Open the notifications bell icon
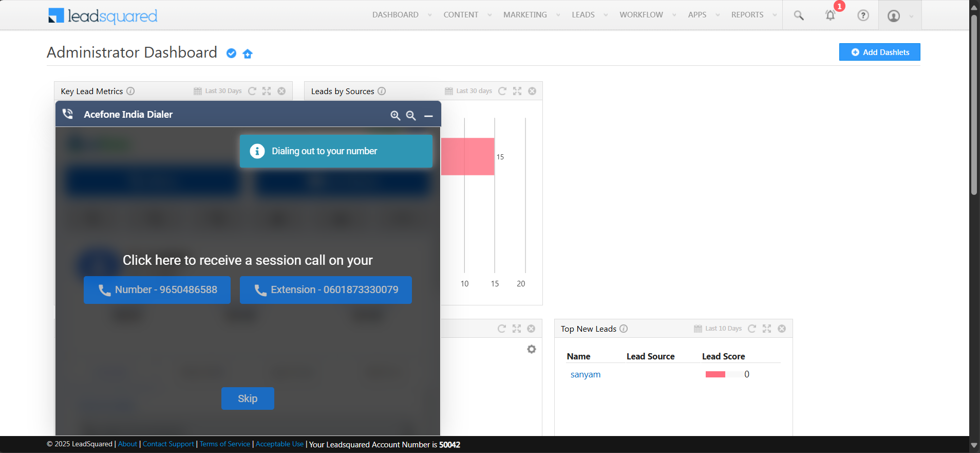 [830, 15]
